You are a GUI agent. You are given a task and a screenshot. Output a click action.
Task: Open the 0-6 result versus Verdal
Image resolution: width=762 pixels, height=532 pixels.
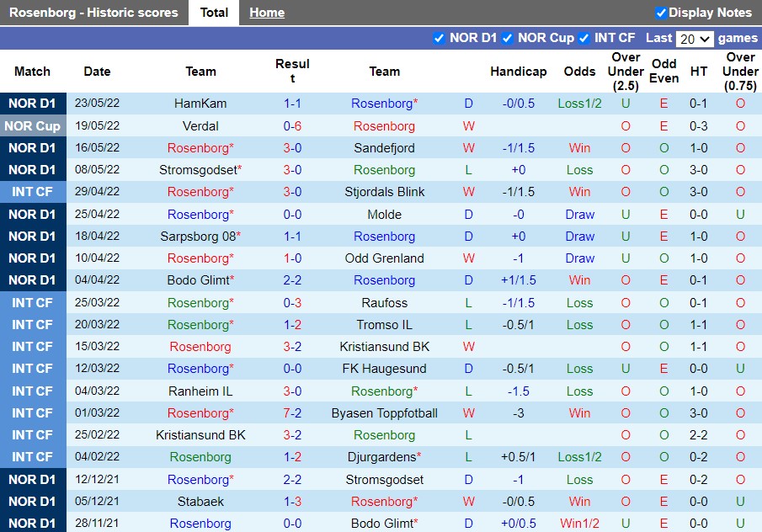[292, 126]
